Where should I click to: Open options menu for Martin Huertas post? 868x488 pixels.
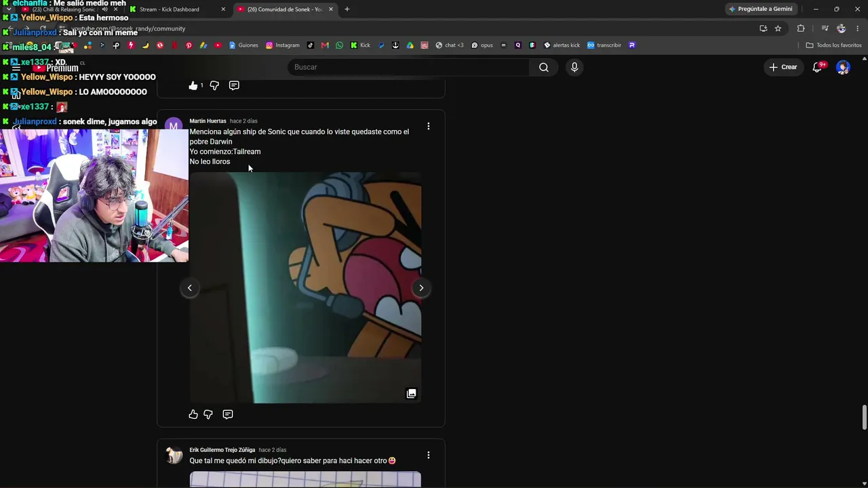click(x=428, y=126)
